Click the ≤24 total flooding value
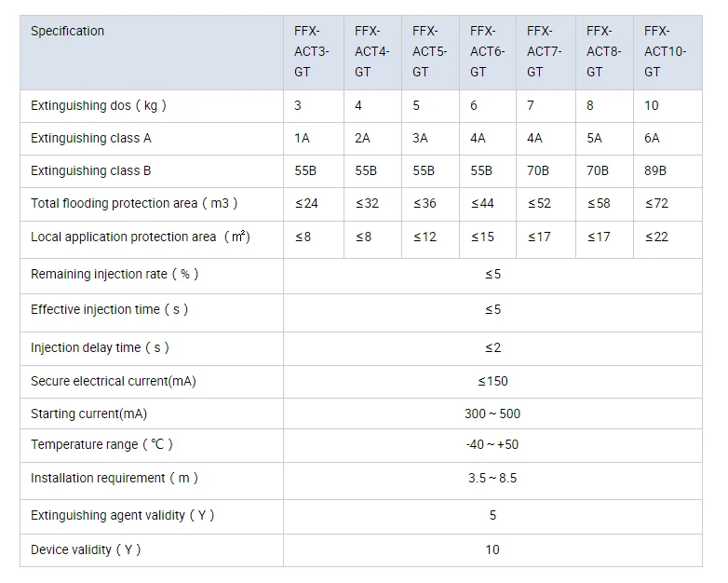The width and height of the screenshot is (728, 583). (x=305, y=204)
